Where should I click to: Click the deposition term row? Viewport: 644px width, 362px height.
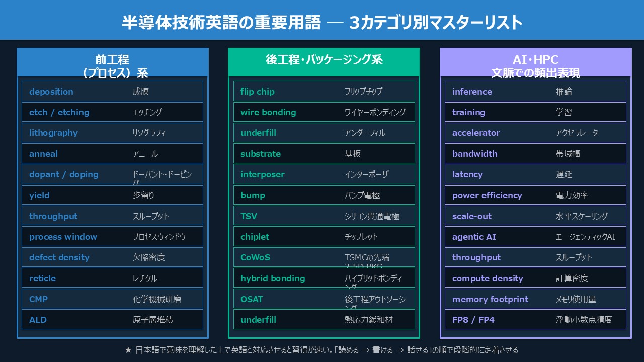[113, 92]
